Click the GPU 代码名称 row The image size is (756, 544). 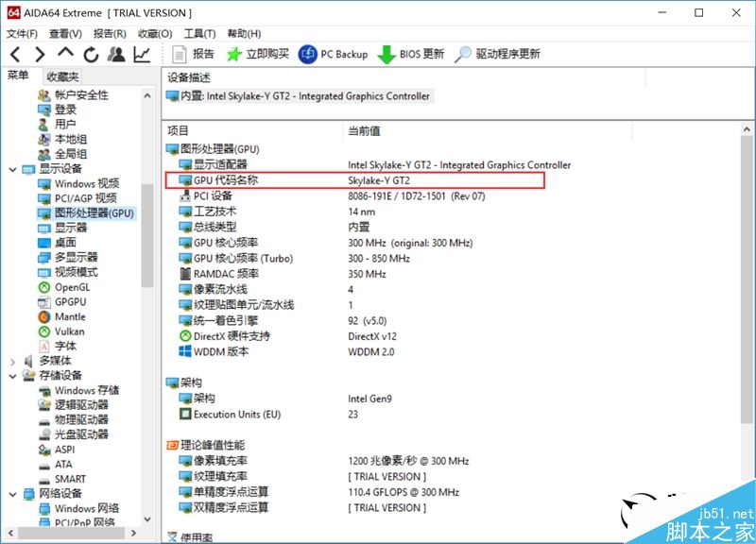355,180
